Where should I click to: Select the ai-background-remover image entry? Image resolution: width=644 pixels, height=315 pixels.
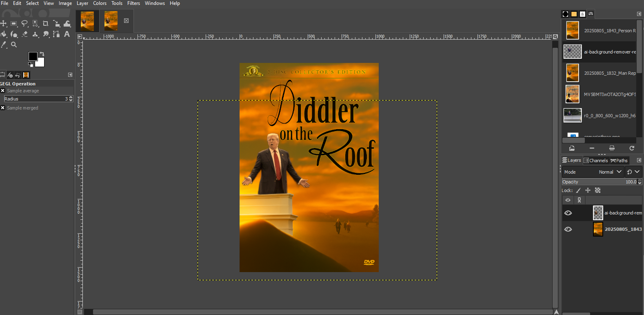(599, 52)
